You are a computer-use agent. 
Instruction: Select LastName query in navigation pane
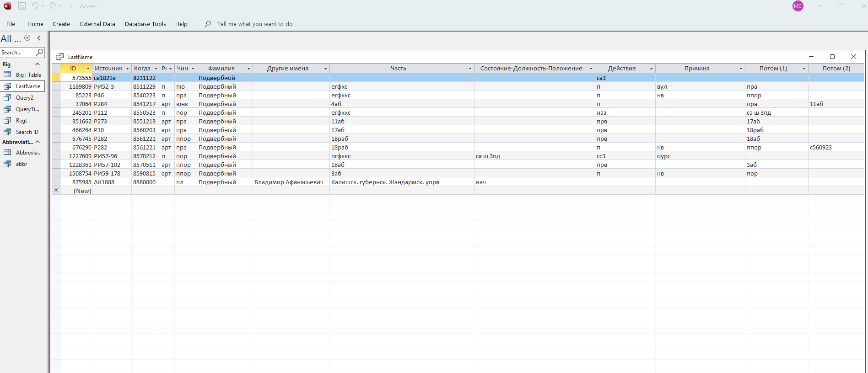coord(22,86)
